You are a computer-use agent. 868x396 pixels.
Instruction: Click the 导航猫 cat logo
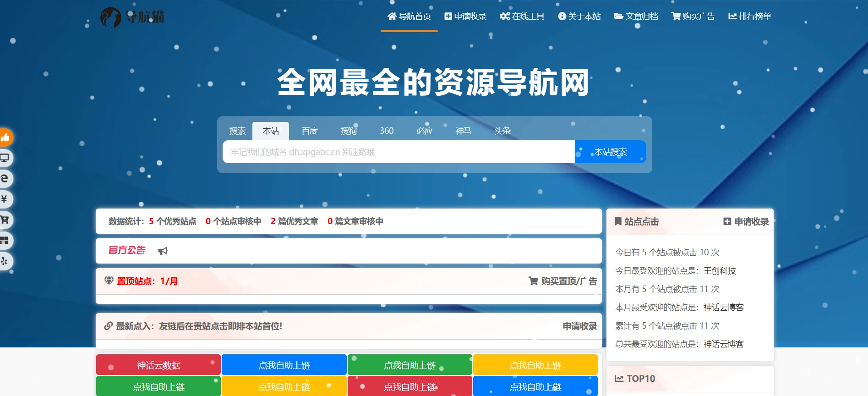(x=132, y=17)
